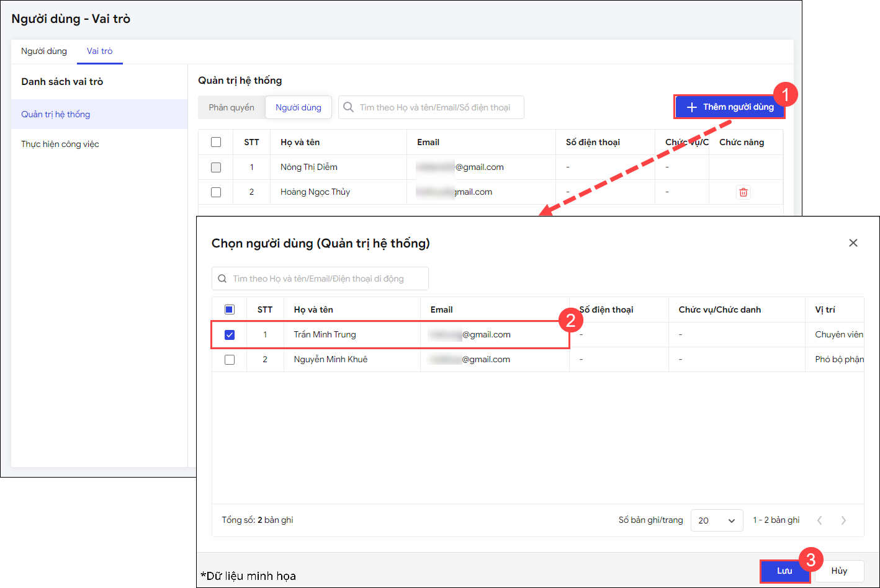
Task: Toggle select-all checkbox in dialog header
Action: 230,310
